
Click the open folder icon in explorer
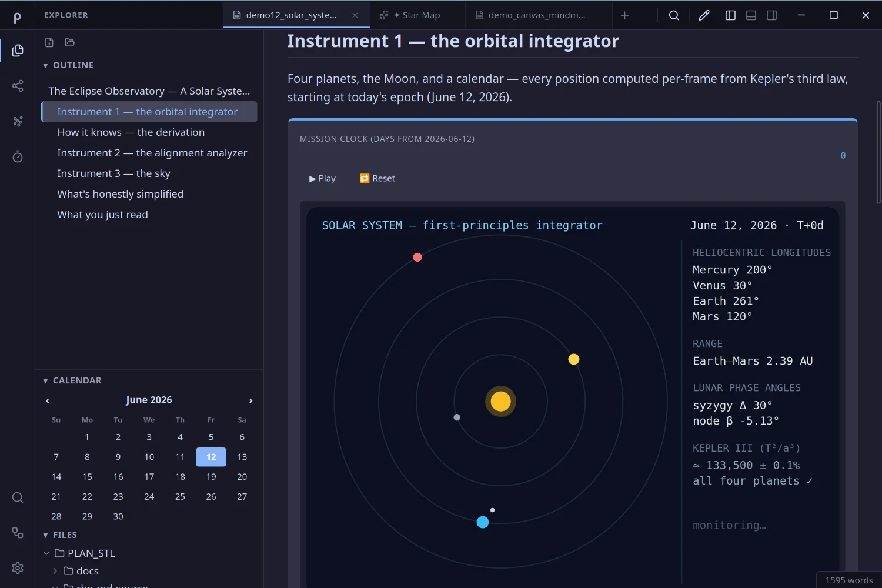(70, 42)
